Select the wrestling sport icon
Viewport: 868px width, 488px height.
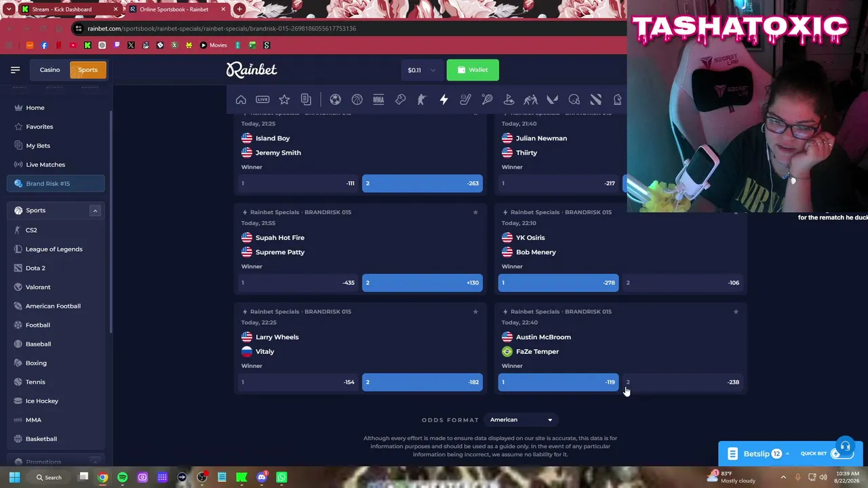[x=530, y=100]
